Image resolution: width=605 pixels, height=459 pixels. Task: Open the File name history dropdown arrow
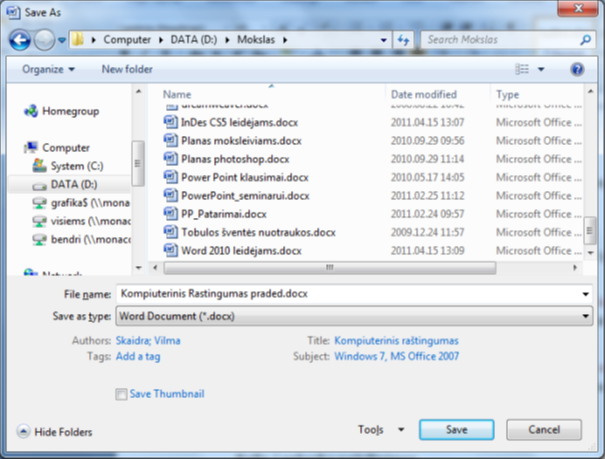586,294
